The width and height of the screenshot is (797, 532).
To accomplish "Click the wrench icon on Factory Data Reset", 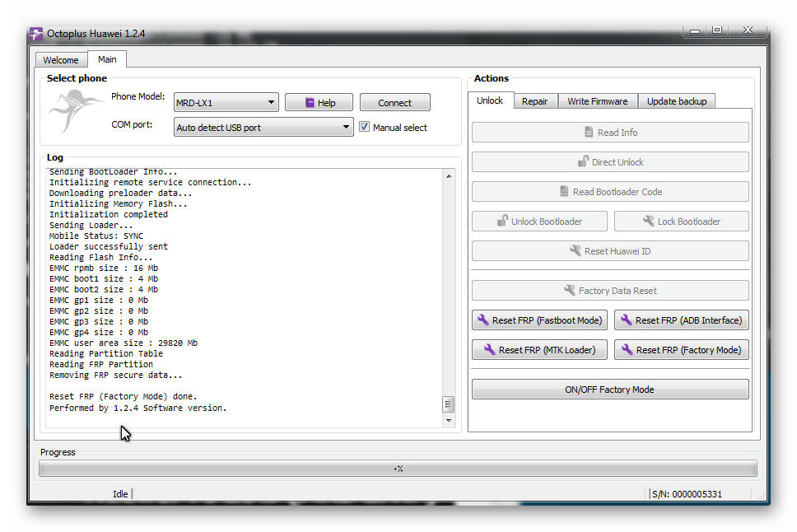I will pos(570,290).
